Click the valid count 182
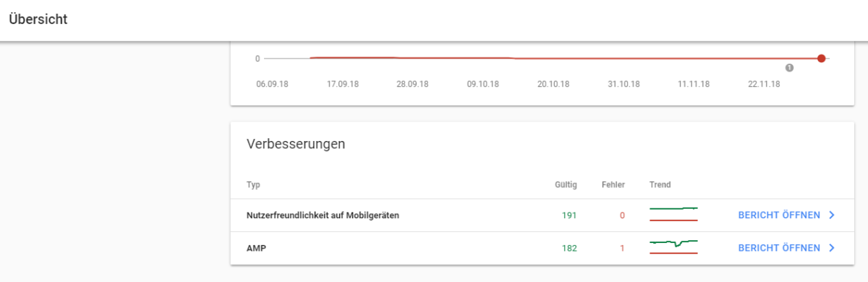 coord(569,249)
